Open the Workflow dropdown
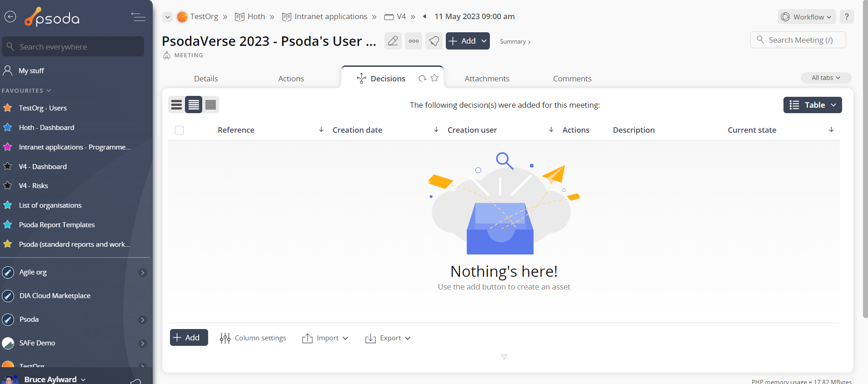The image size is (868, 384). pos(807,17)
